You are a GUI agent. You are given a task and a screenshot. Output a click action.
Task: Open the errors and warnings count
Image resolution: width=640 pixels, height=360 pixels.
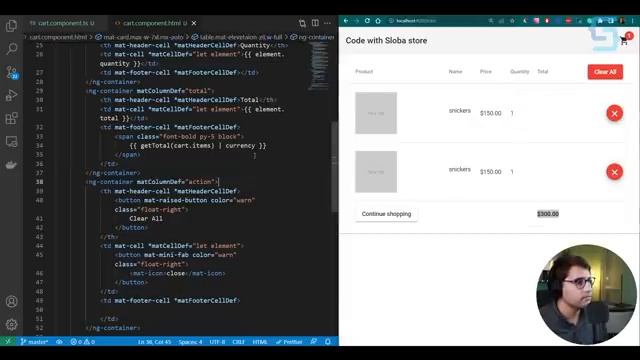[82, 342]
